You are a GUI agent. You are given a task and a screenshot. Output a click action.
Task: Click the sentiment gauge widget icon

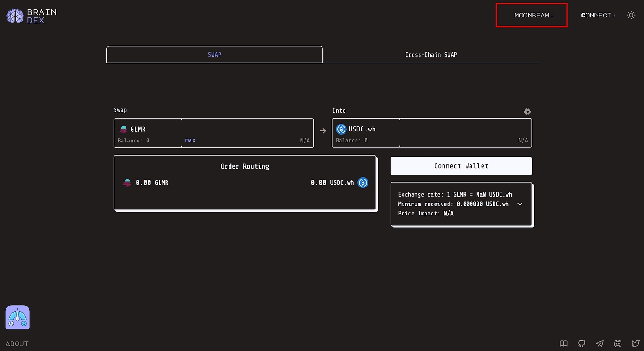(x=17, y=317)
